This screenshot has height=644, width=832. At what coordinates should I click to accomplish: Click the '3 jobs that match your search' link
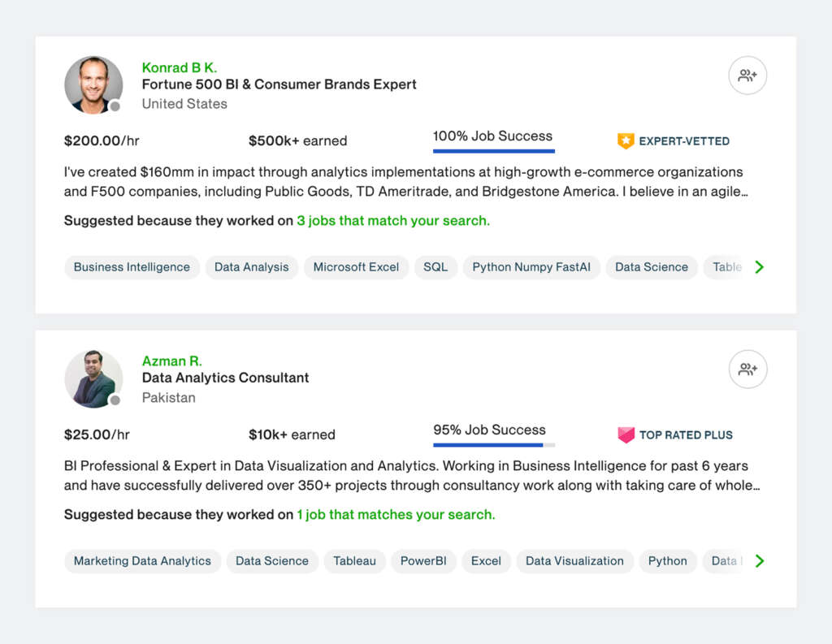click(x=392, y=220)
